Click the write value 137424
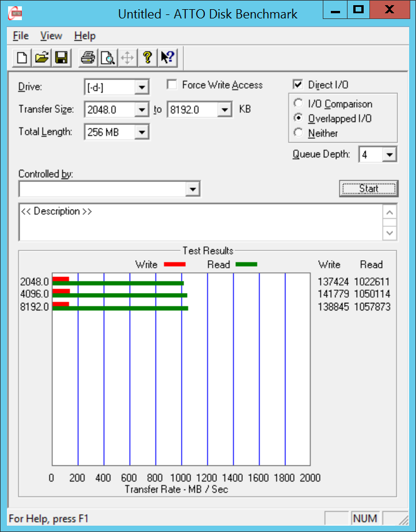 pos(333,282)
